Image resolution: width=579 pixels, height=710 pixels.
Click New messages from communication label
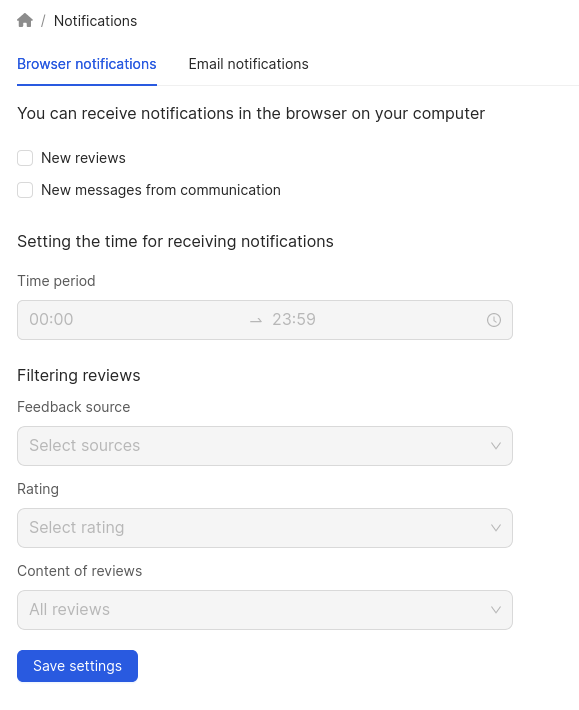[161, 190]
